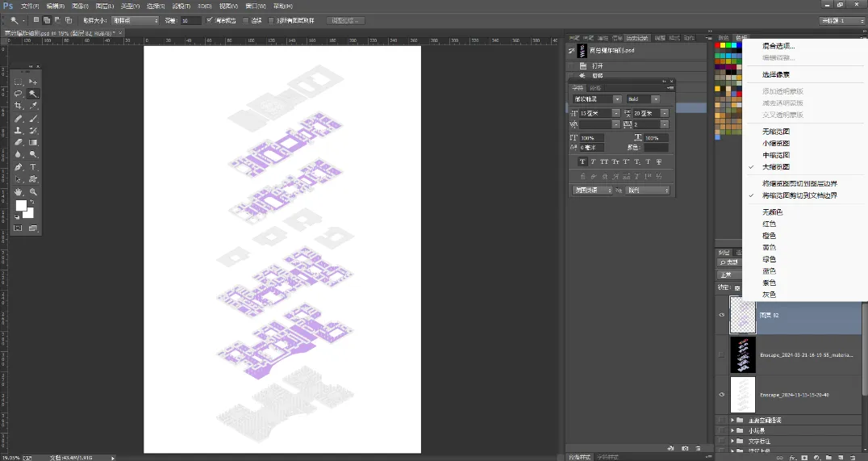Enable the contiguous checkbox in the options bar
This screenshot has width=868, height=461.
246,20
